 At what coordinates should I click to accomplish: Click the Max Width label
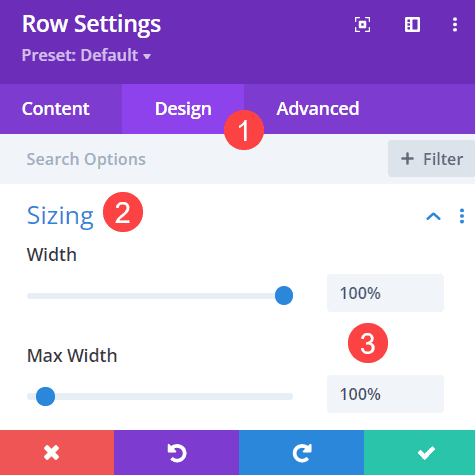click(72, 356)
